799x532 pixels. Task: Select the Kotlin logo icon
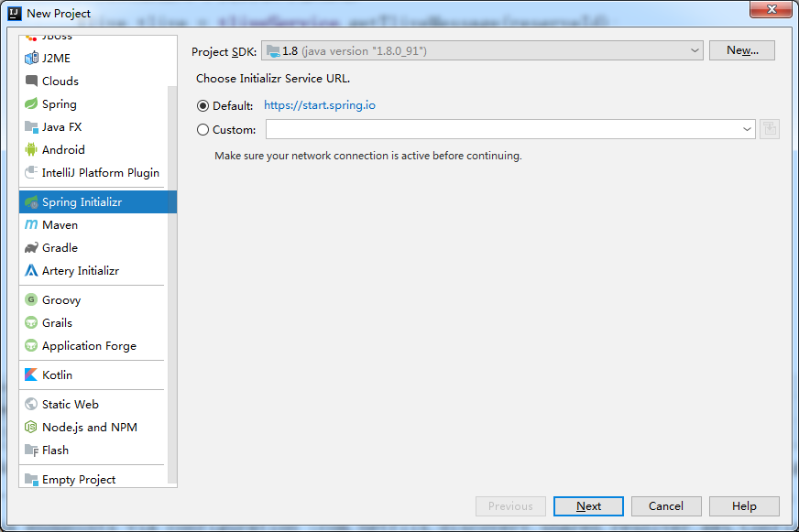31,375
